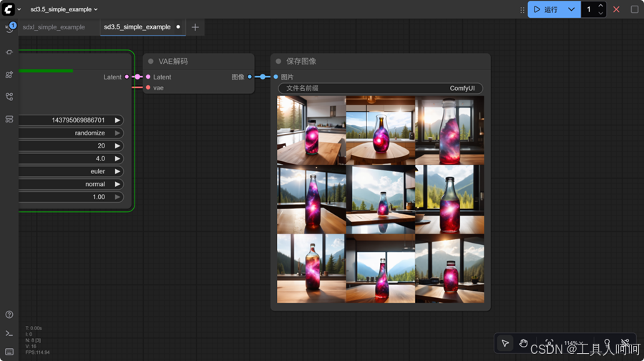Grab the actionbar drag handle
Screen dimensions: 644x361
click(x=522, y=9)
